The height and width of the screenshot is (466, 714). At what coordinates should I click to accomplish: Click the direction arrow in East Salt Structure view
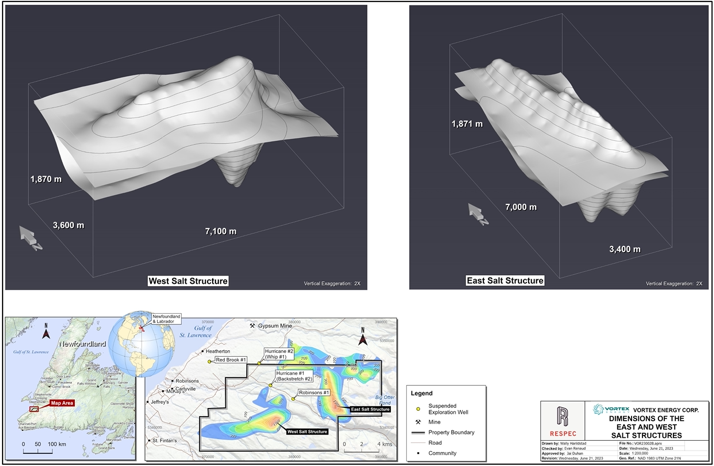[x=478, y=212]
